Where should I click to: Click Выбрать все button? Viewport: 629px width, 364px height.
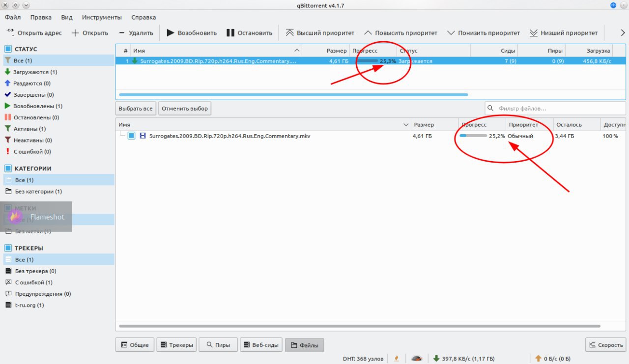[x=136, y=108]
